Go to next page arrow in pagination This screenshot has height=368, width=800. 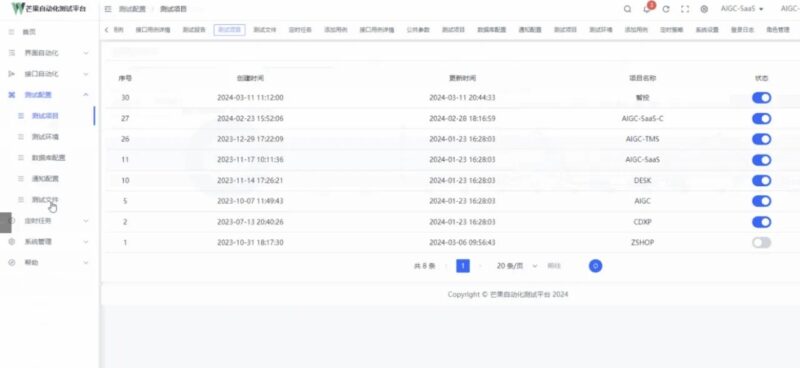pyautogui.click(x=480, y=266)
